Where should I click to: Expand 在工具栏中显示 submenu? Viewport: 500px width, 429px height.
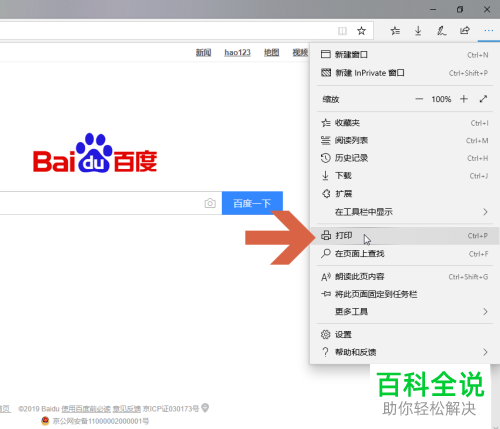coord(404,212)
